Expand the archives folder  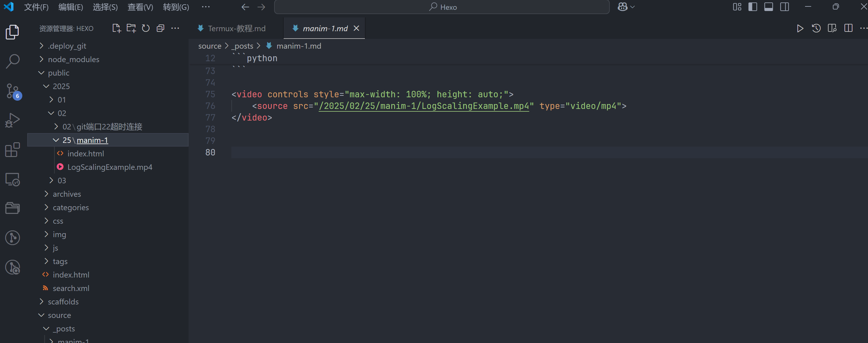[x=67, y=194]
